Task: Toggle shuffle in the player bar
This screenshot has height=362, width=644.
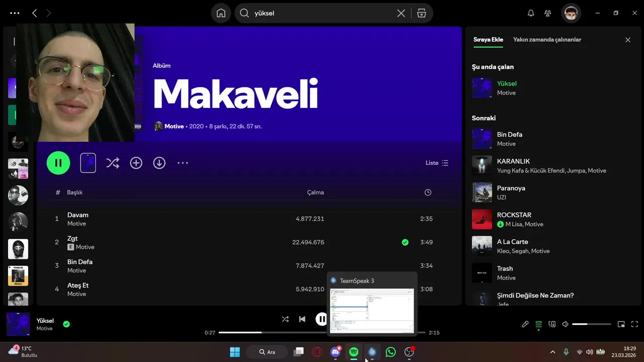Action: tap(285, 319)
